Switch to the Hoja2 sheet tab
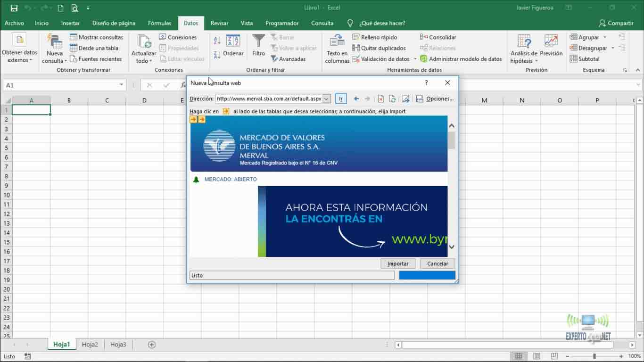Screen dimensions: 644x362 point(90,345)
